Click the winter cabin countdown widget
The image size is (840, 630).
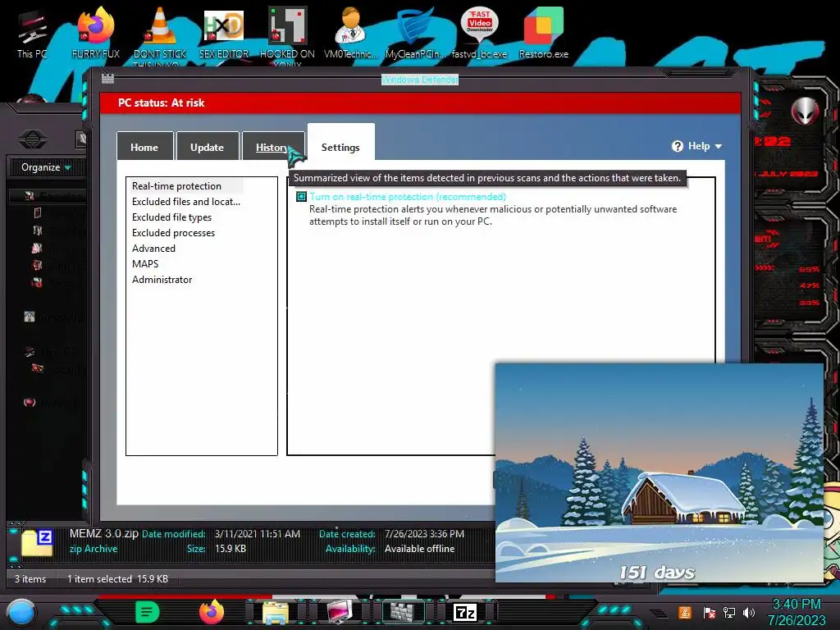pos(659,472)
